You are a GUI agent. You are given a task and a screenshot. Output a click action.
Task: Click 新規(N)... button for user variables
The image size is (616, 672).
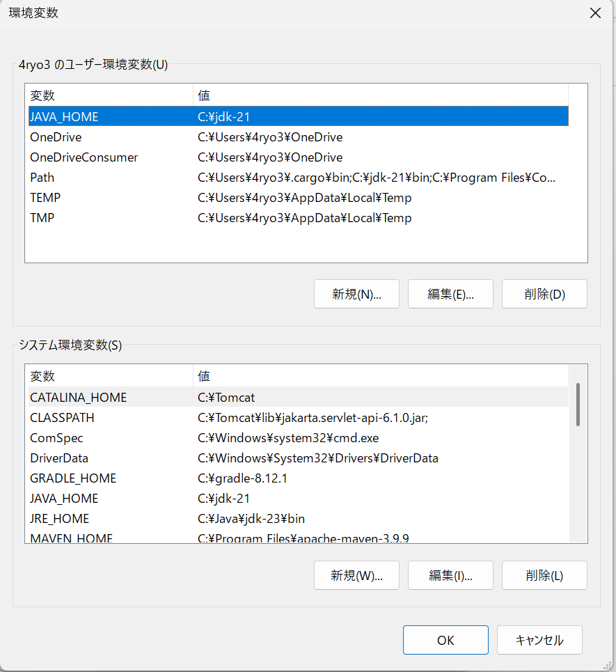pyautogui.click(x=356, y=294)
